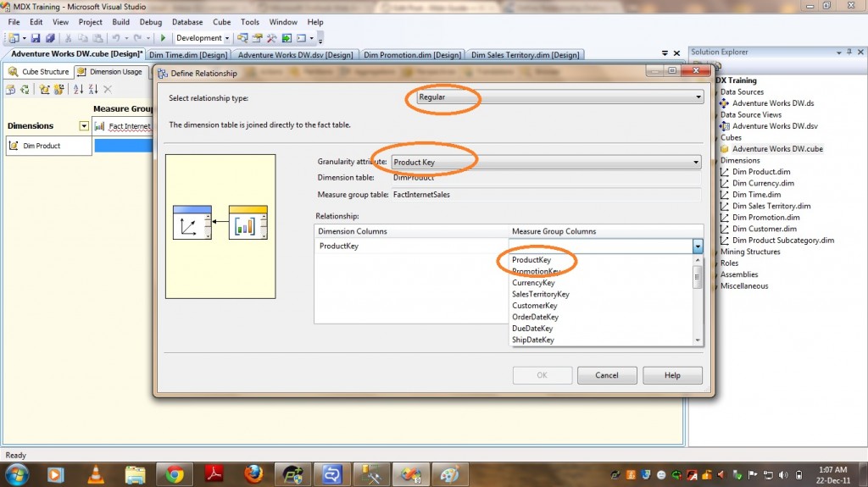Click the Help button in dialog
Image resolution: width=868 pixels, height=487 pixels.
(x=672, y=375)
